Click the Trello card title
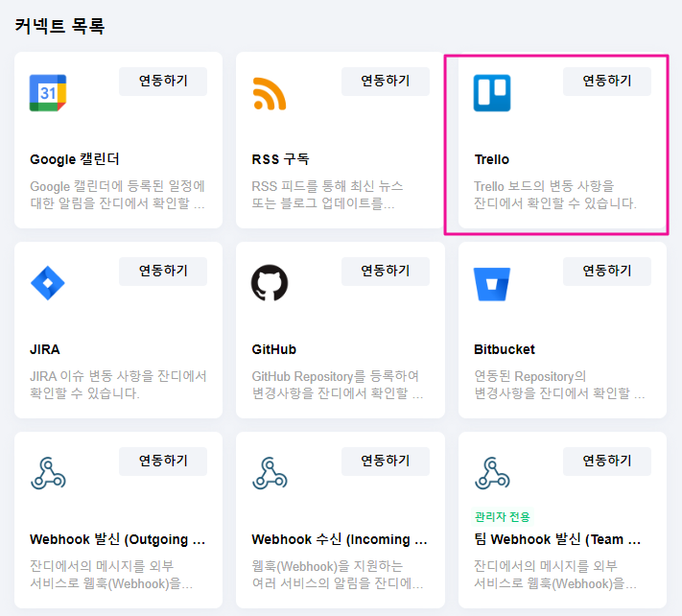682x616 pixels. tap(491, 159)
